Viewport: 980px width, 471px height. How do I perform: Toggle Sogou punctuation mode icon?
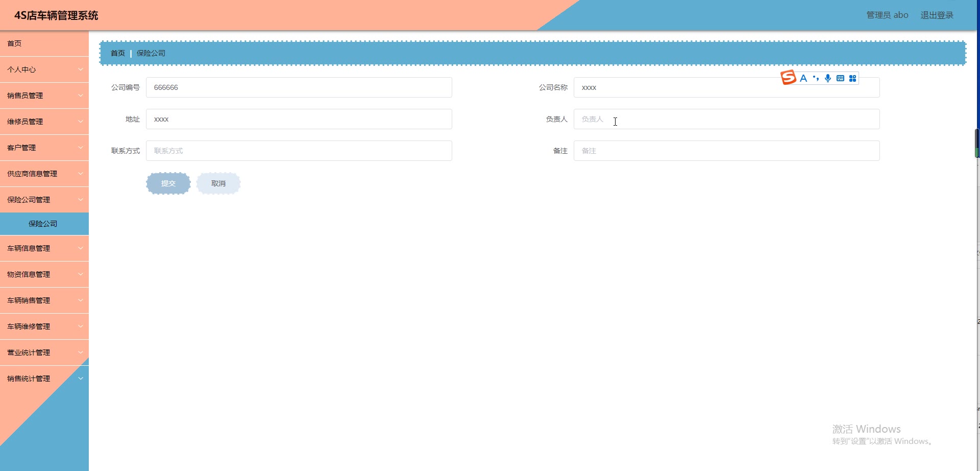816,78
